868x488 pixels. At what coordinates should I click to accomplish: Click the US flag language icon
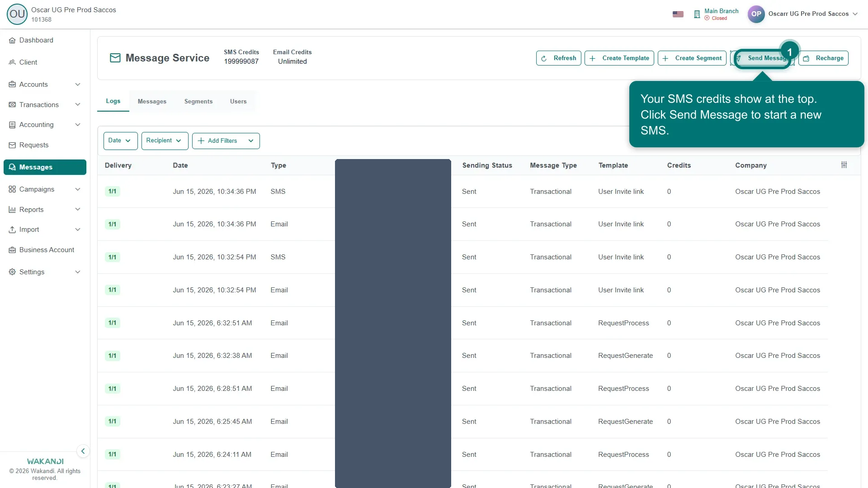click(x=678, y=14)
